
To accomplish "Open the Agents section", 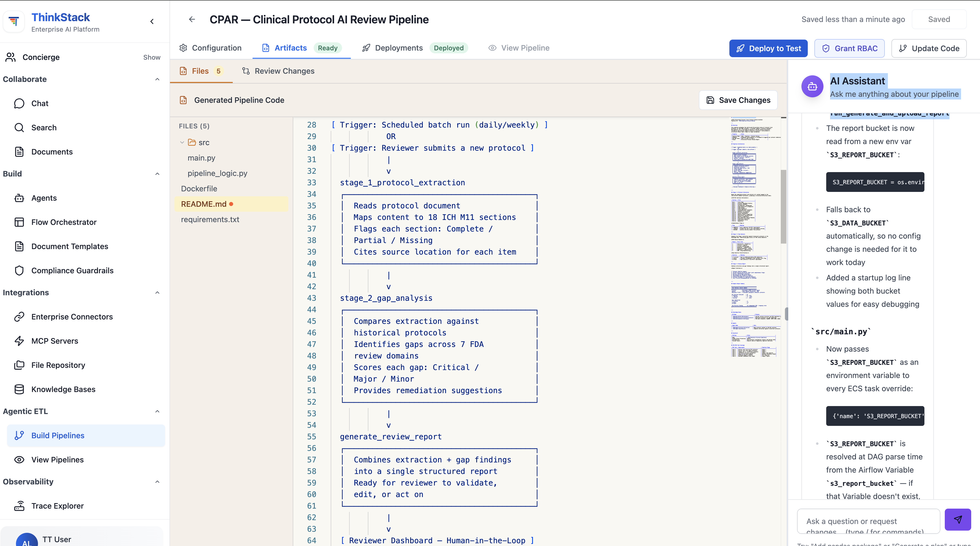I will [44, 198].
